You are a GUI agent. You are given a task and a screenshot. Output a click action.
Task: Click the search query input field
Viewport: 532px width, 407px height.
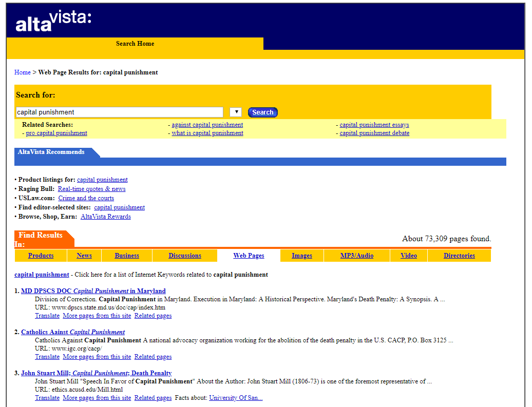[120, 112]
